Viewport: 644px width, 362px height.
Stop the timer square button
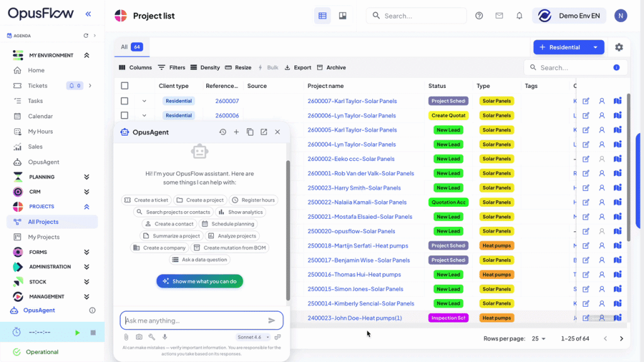(93, 332)
